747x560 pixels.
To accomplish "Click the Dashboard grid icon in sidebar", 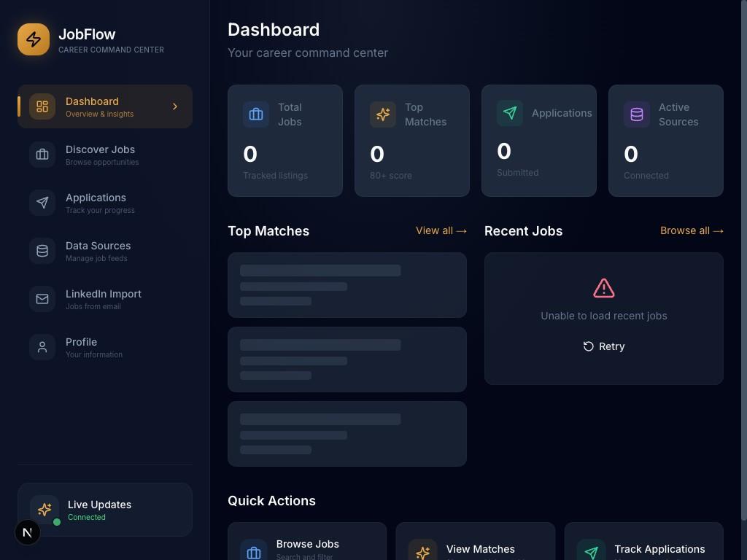I will coord(42,106).
